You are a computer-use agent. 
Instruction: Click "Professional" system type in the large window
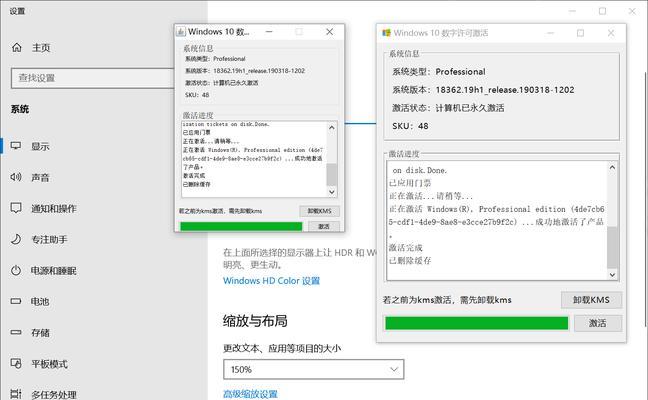coord(460,71)
